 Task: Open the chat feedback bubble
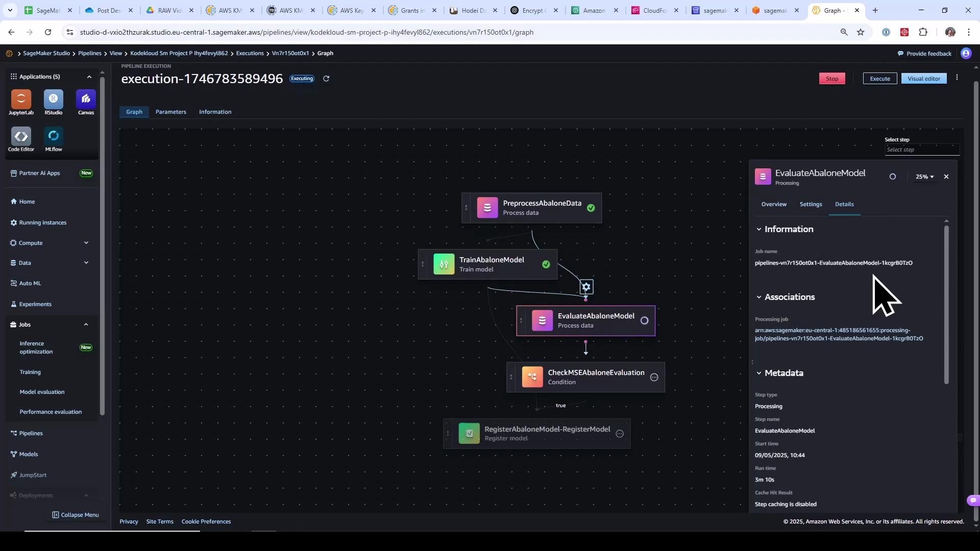click(x=973, y=500)
